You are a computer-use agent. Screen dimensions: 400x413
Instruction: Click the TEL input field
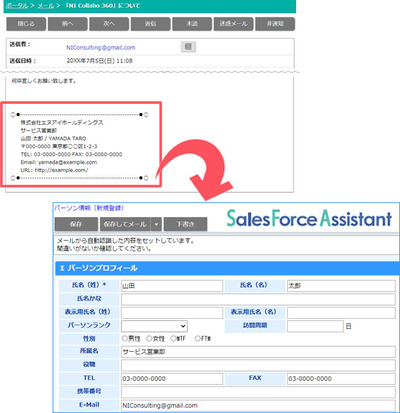pyautogui.click(x=172, y=379)
